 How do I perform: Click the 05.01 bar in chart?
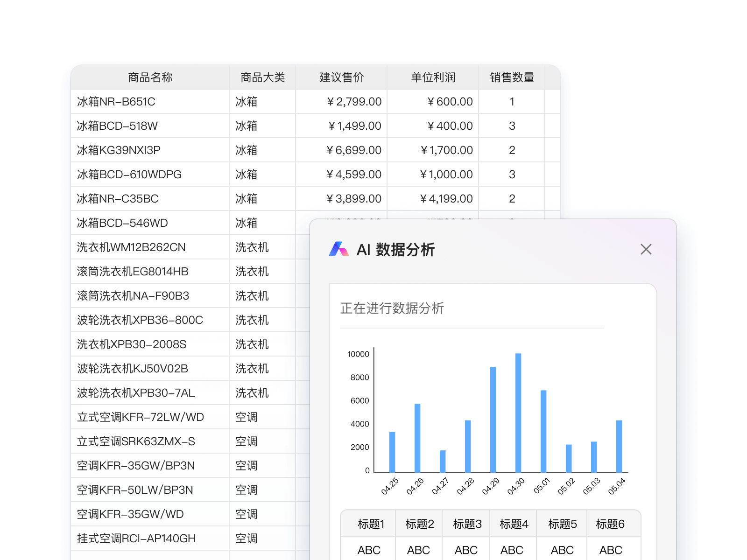(543, 432)
